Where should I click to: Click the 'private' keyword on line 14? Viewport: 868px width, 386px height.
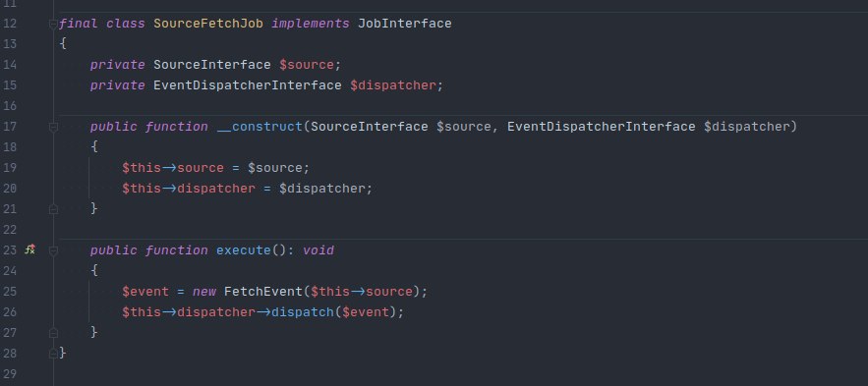pyautogui.click(x=118, y=65)
